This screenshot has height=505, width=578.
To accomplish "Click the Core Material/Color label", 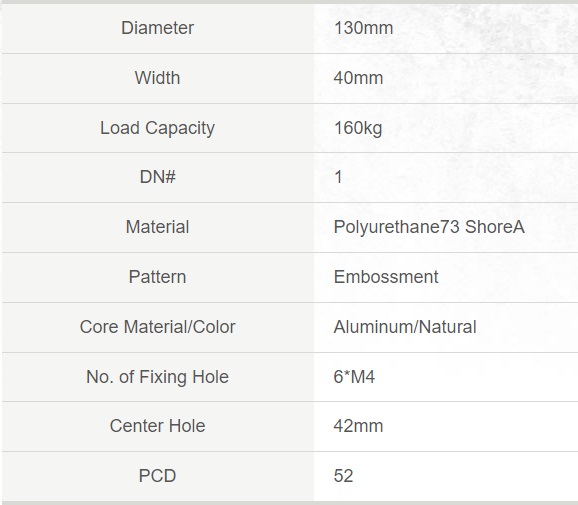I will [157, 327].
